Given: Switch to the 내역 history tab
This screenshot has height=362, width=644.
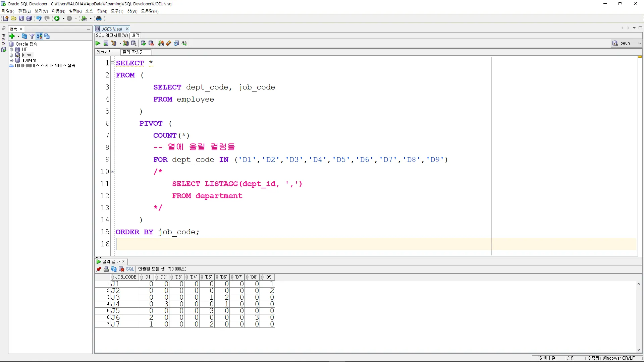Looking at the screenshot, I should pyautogui.click(x=135, y=36).
